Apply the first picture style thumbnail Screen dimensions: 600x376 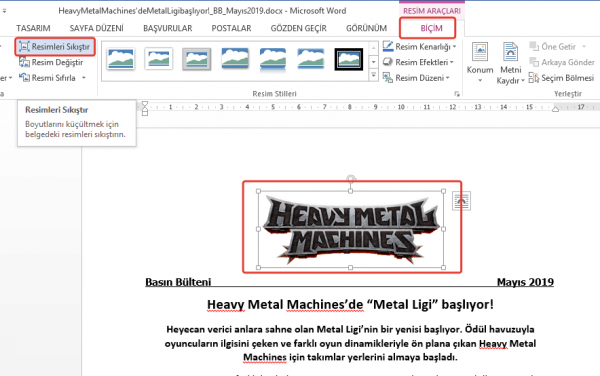point(121,59)
